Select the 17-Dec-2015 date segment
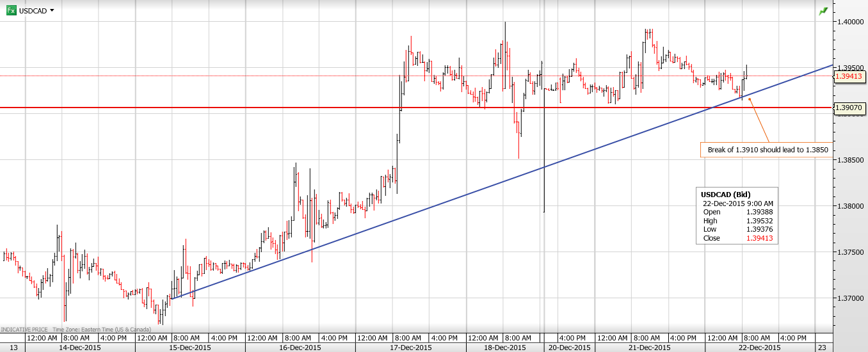Viewport: 868px width, 352px height. (x=410, y=347)
